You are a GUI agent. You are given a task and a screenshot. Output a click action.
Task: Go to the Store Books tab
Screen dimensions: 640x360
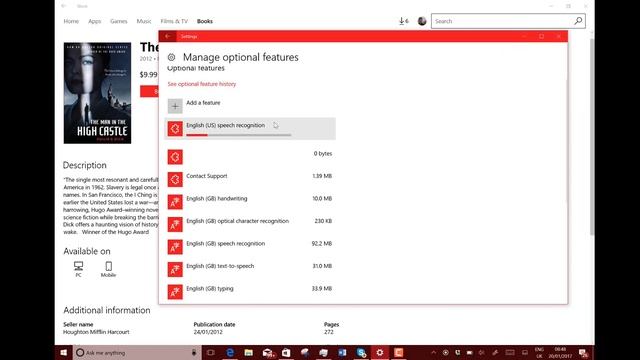204,21
